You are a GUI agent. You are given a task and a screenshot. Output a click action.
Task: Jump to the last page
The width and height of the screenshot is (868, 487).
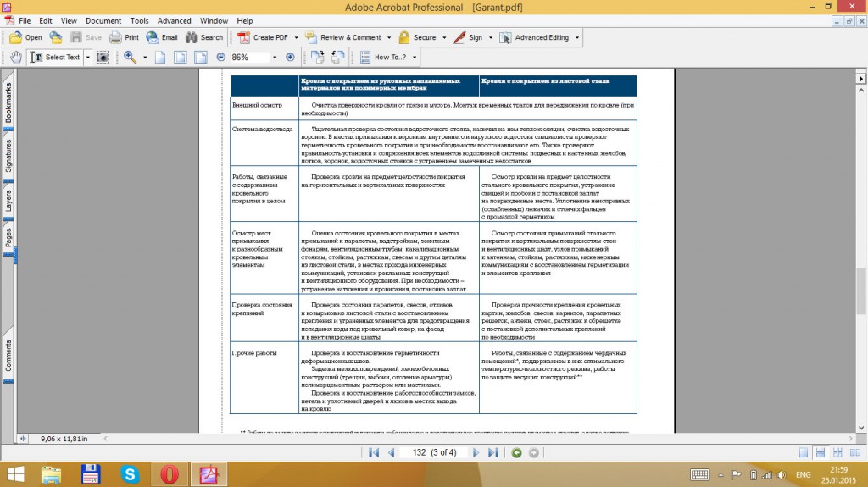(493, 452)
